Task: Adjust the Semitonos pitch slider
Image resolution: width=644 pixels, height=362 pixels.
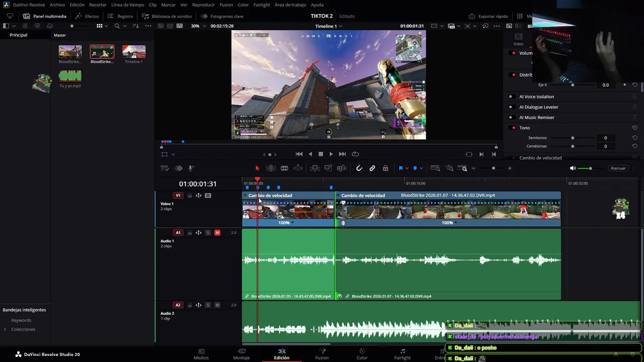Action: pos(573,138)
